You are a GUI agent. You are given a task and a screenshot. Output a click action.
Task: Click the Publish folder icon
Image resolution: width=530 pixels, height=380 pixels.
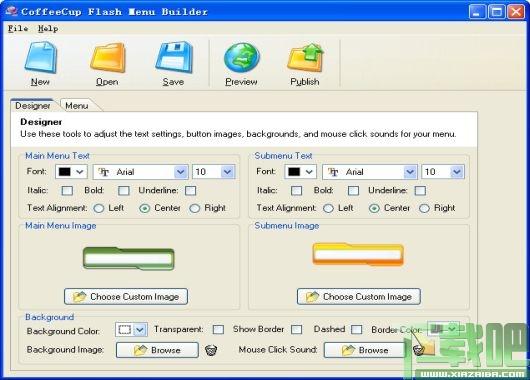(x=305, y=57)
